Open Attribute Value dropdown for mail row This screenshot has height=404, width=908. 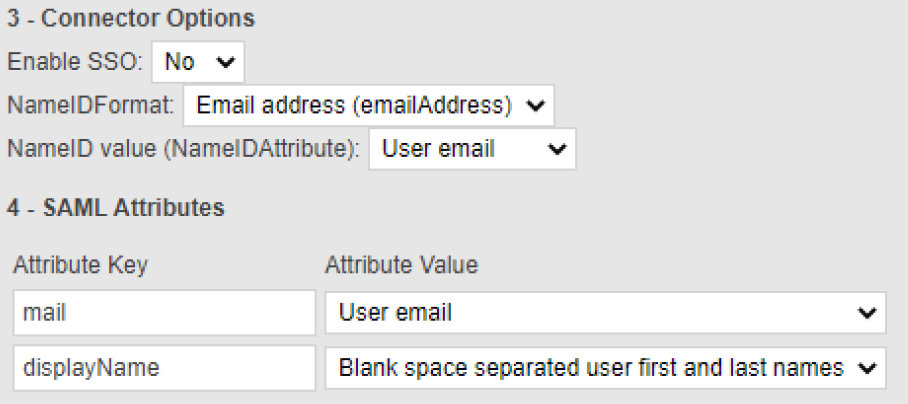tap(605, 313)
